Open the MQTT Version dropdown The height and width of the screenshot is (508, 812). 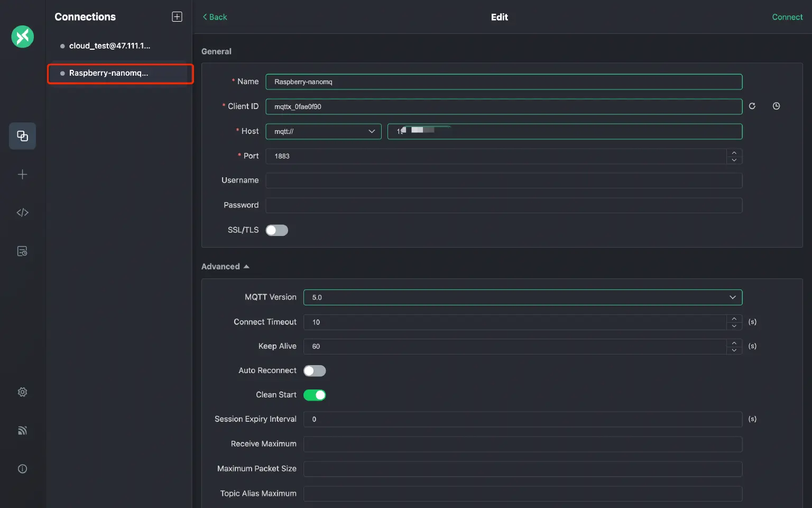click(x=522, y=297)
